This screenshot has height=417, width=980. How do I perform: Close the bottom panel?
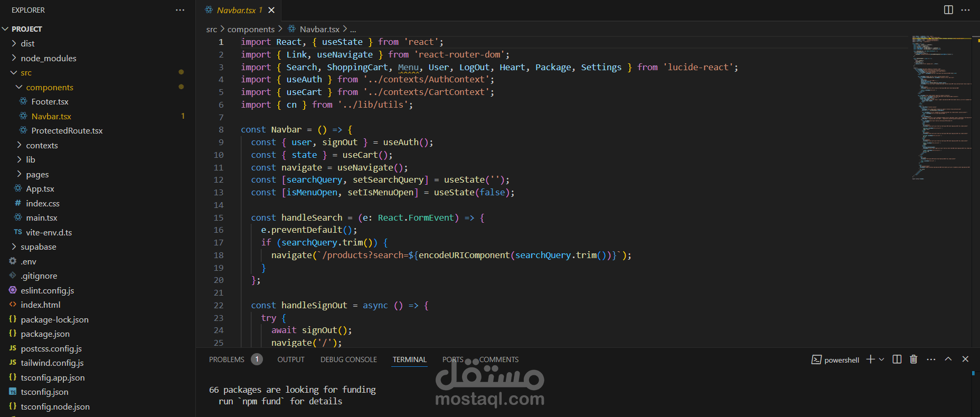(x=965, y=359)
